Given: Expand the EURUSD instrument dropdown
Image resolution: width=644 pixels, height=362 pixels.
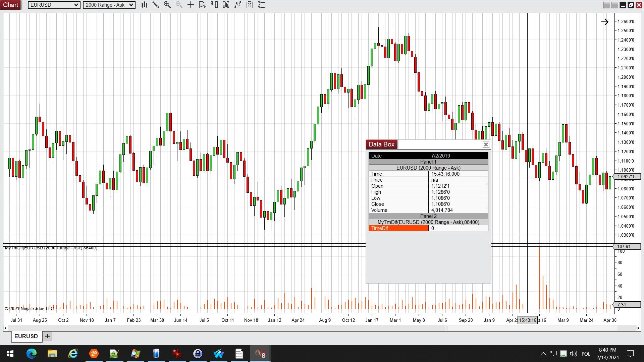Looking at the screenshot, I should [76, 5].
